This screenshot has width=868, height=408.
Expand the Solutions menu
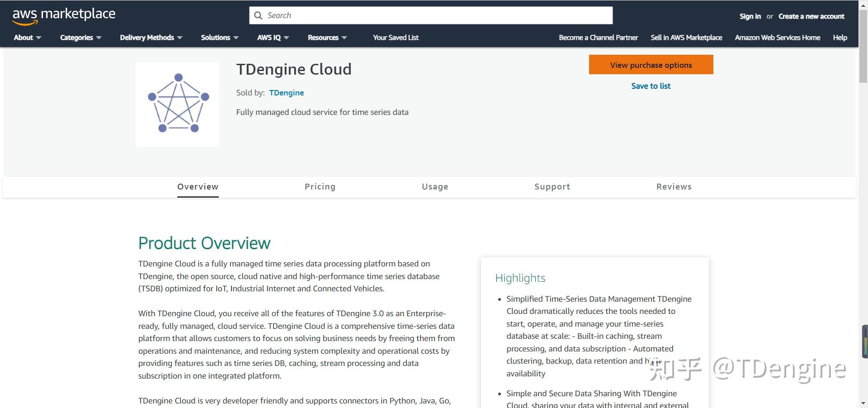click(x=220, y=38)
